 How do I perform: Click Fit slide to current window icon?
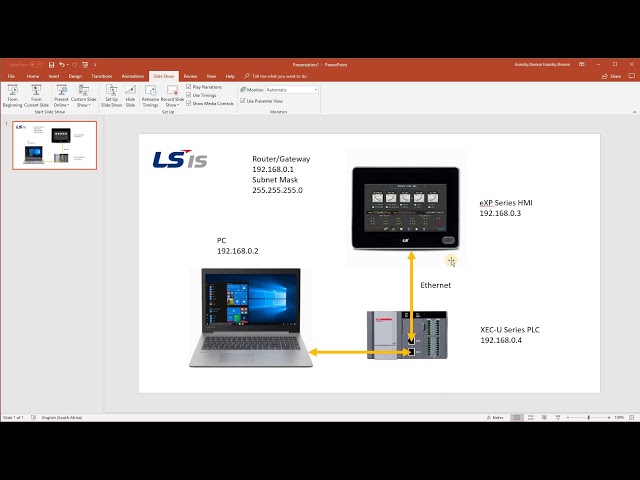[x=631, y=418]
